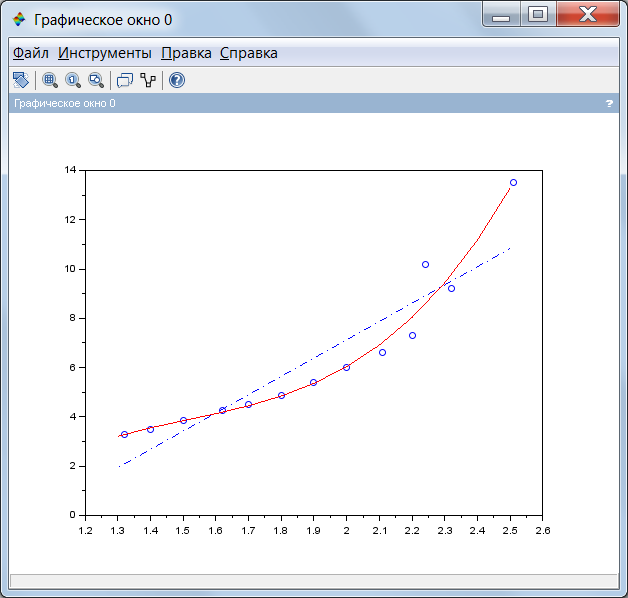Select the rotation tool icon in toolbar

point(21,80)
